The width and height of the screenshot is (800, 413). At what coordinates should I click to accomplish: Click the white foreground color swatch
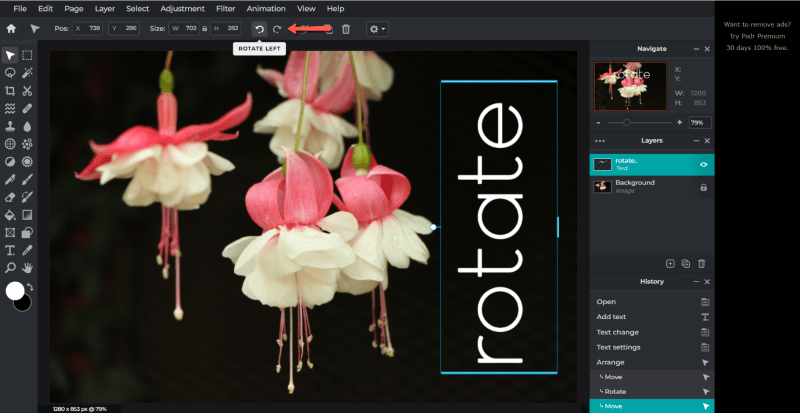(15, 290)
